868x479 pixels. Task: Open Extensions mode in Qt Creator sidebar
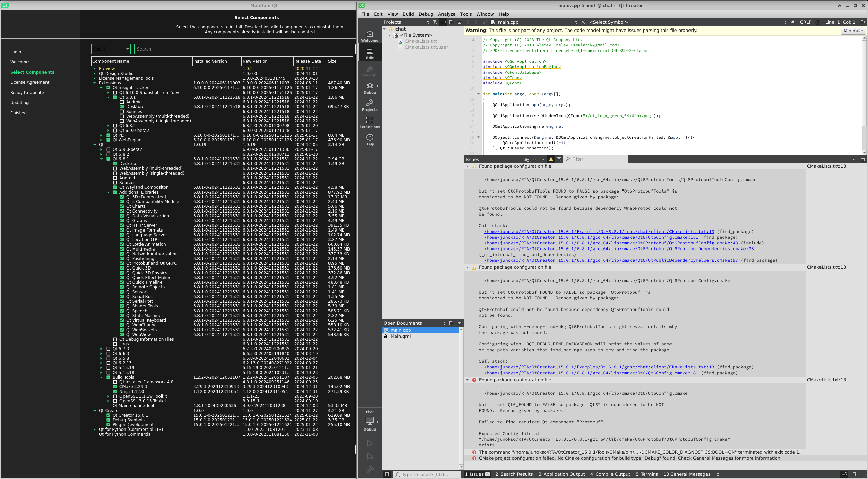pos(370,123)
